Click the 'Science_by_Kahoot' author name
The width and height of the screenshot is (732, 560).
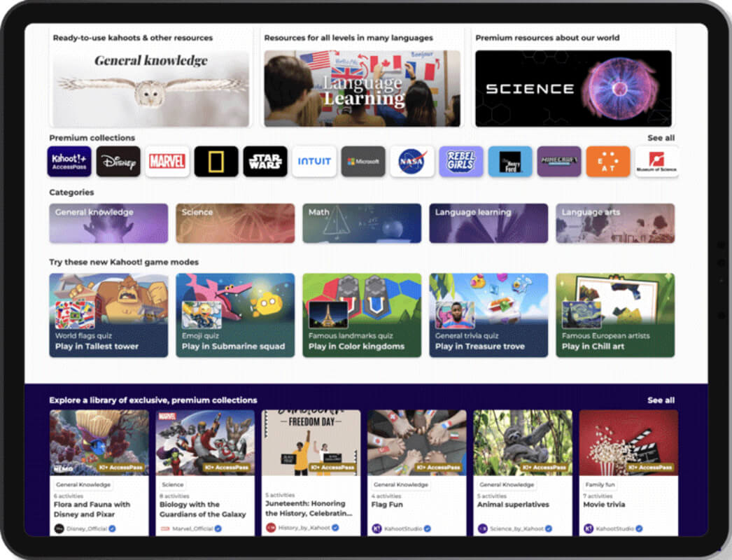click(516, 528)
